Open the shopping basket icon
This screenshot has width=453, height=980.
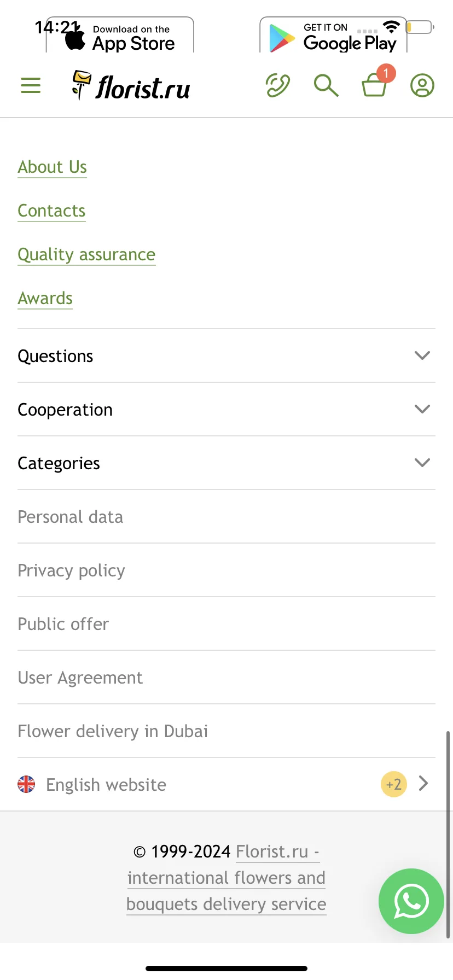tap(375, 85)
